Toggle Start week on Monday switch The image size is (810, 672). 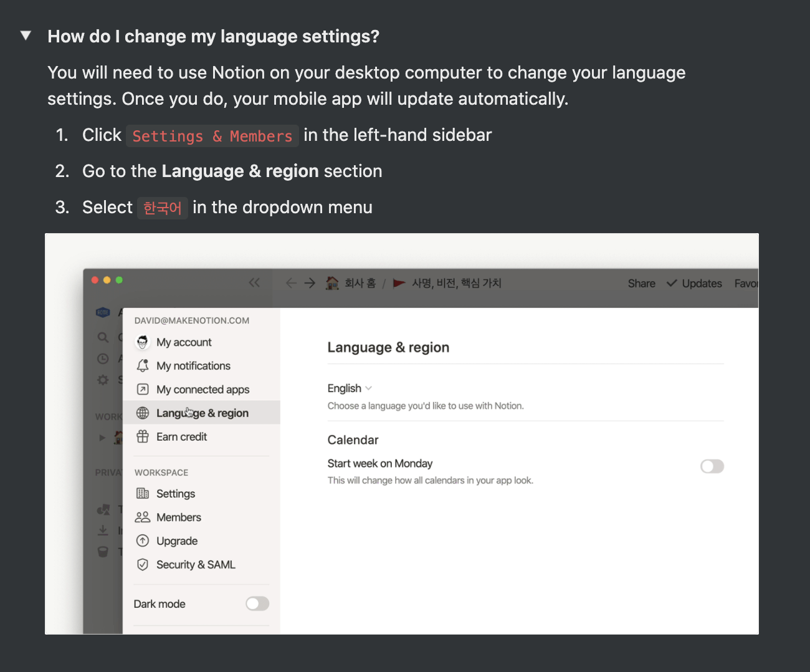point(712,466)
